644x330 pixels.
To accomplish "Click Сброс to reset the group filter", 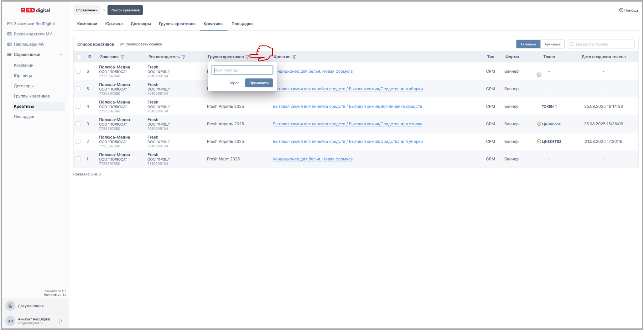I will 234,83.
